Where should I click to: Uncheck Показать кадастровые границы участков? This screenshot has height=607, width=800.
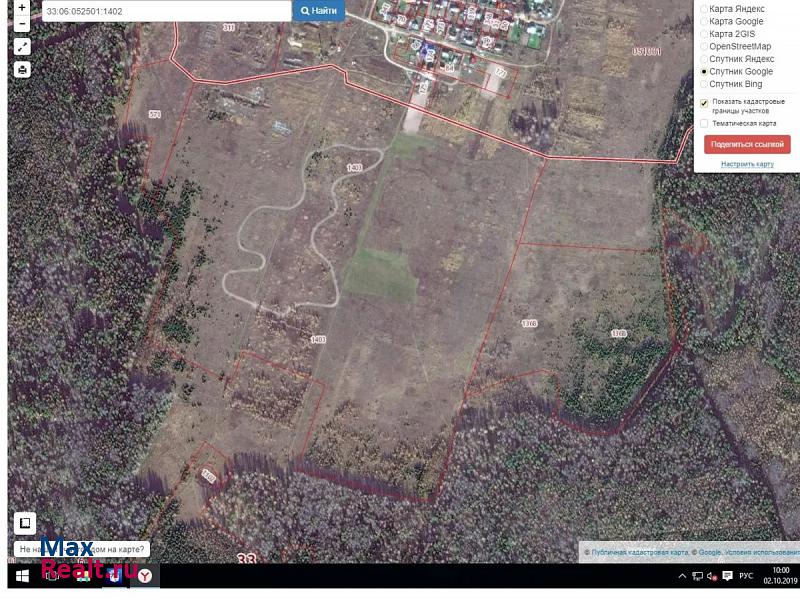[704, 103]
